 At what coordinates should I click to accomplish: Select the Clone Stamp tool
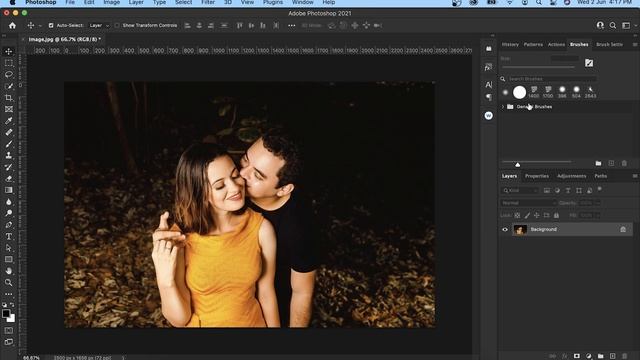pyautogui.click(x=9, y=156)
